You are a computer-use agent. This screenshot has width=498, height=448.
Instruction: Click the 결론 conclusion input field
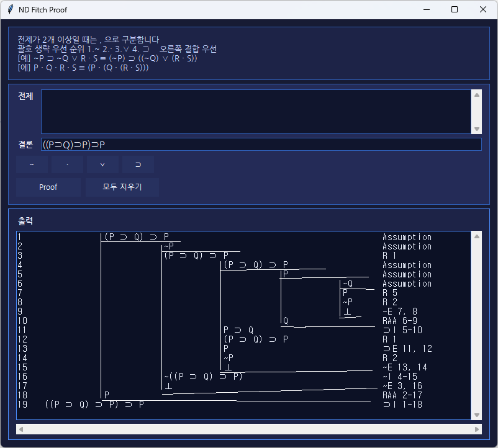point(261,145)
